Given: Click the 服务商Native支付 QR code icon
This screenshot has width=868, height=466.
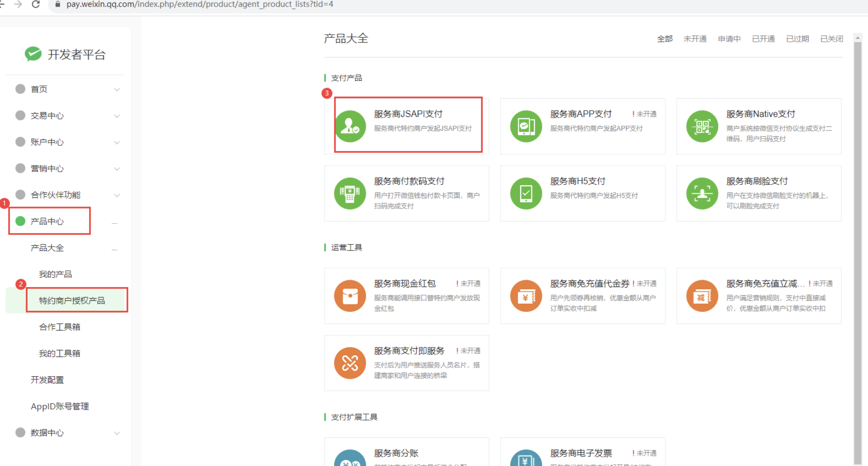Looking at the screenshot, I should [x=702, y=126].
